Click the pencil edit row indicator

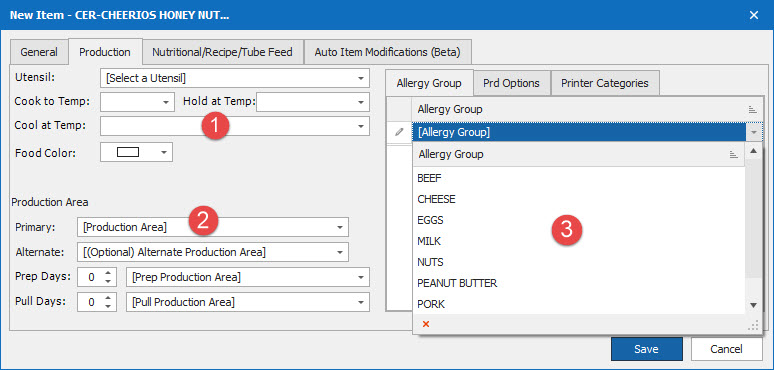(x=399, y=132)
